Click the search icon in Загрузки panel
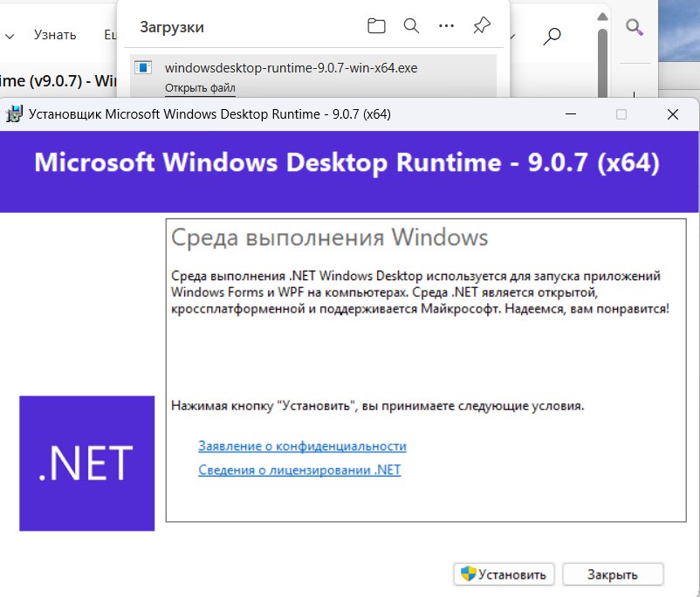 pyautogui.click(x=411, y=26)
